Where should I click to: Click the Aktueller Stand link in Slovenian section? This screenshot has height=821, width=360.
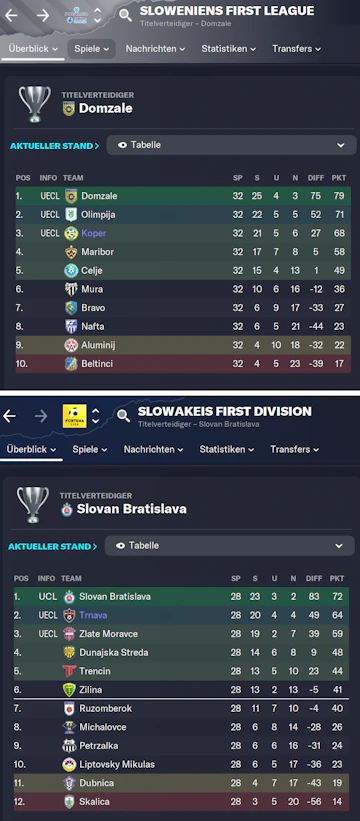[54, 146]
